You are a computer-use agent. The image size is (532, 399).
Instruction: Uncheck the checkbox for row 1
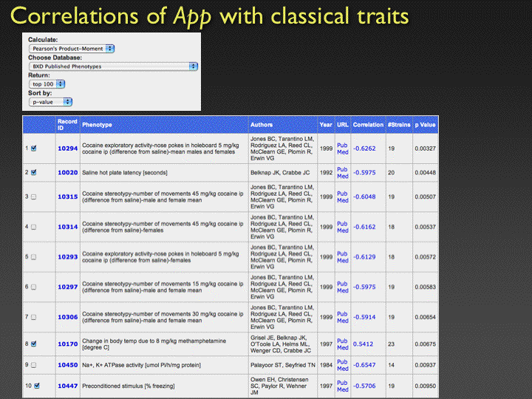point(33,149)
